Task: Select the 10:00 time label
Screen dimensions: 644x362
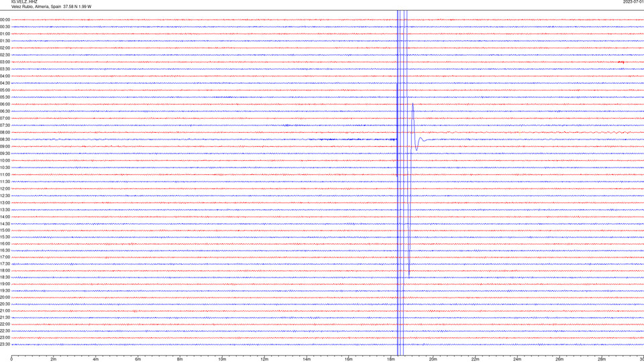Action: tap(5, 160)
